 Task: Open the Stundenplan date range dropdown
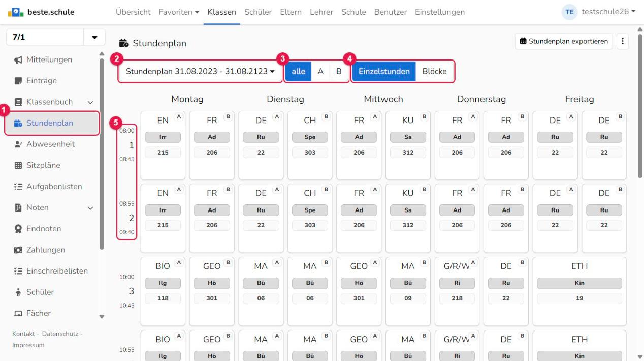point(201,72)
